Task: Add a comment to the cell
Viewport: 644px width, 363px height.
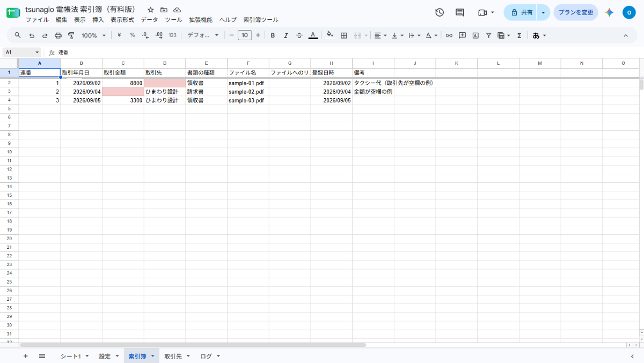Action: [462, 35]
